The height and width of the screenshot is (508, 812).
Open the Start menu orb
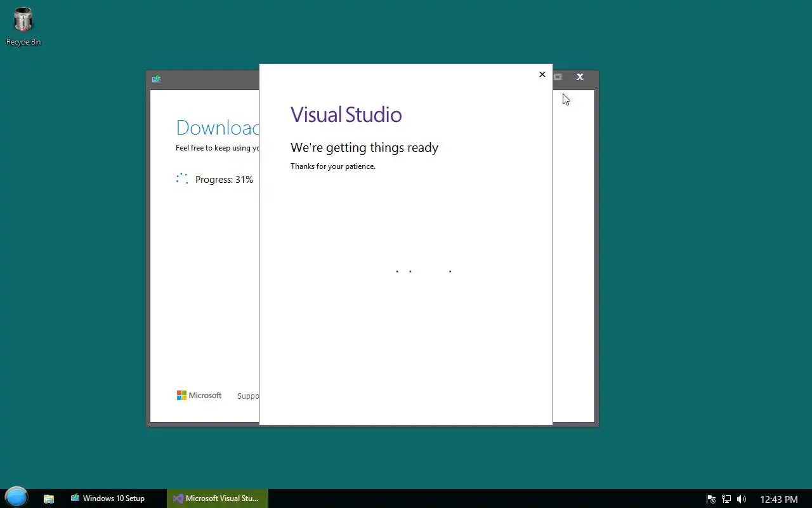tap(16, 498)
